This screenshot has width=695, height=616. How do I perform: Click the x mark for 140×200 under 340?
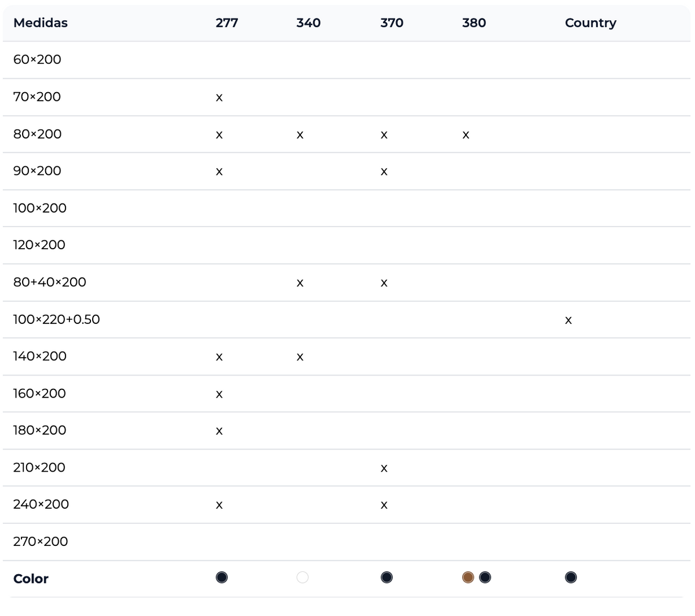pyautogui.click(x=300, y=357)
